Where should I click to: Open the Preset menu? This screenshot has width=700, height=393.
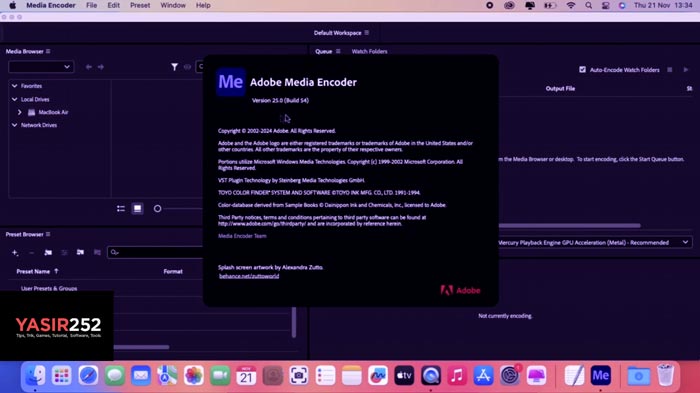(140, 5)
